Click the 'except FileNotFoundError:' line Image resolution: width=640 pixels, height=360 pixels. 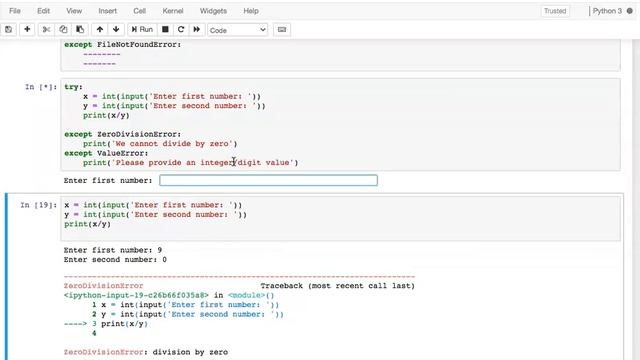[x=122, y=44]
